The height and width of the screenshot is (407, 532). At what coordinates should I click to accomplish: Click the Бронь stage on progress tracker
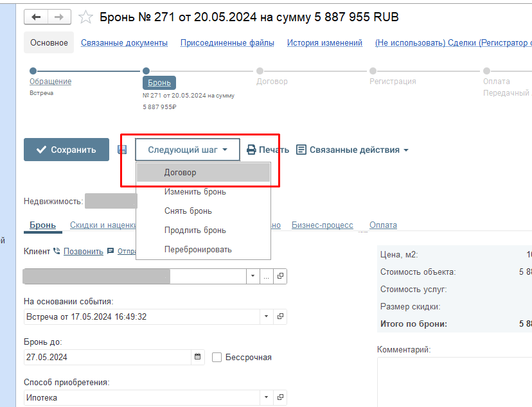tap(159, 82)
